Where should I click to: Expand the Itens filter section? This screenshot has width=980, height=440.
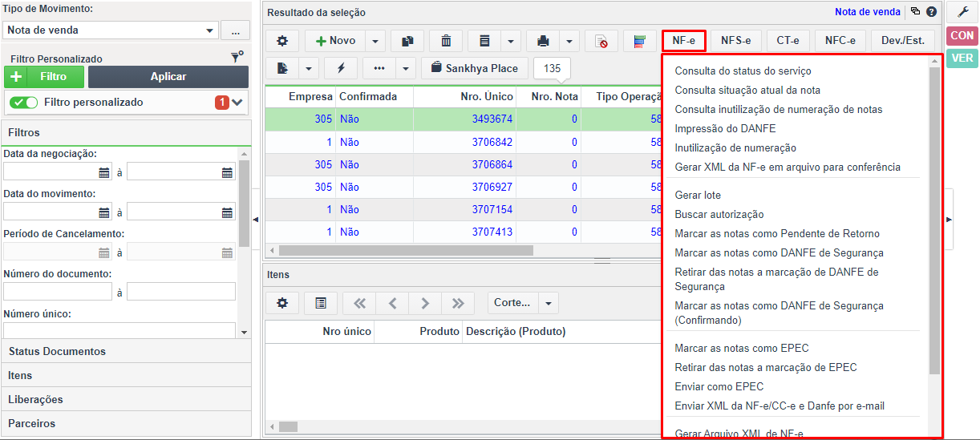pyautogui.click(x=126, y=375)
